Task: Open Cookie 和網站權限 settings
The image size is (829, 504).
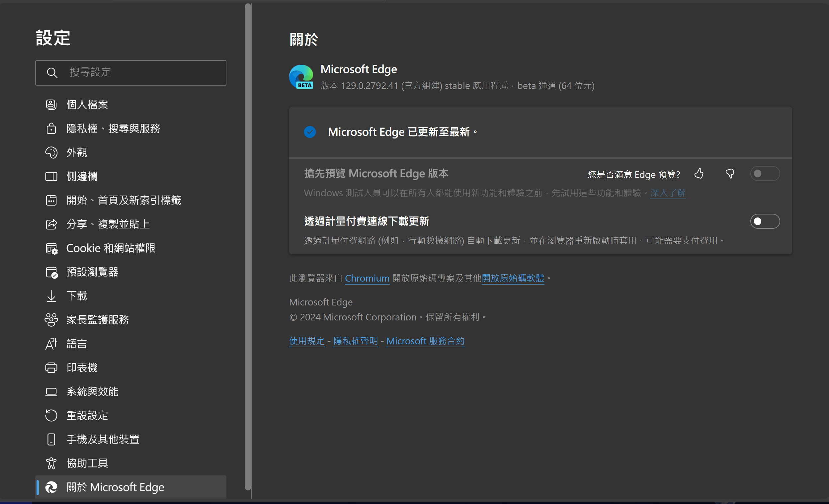Action: pos(111,248)
